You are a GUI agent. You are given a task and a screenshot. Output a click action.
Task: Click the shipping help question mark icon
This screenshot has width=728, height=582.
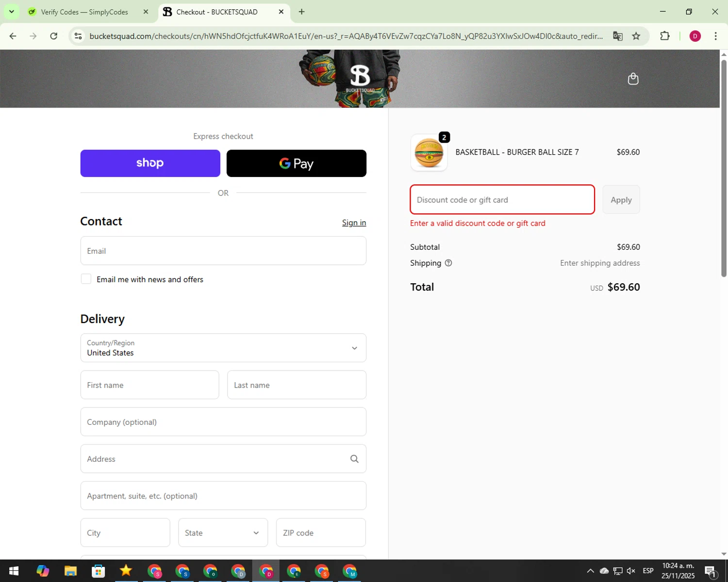(x=448, y=263)
